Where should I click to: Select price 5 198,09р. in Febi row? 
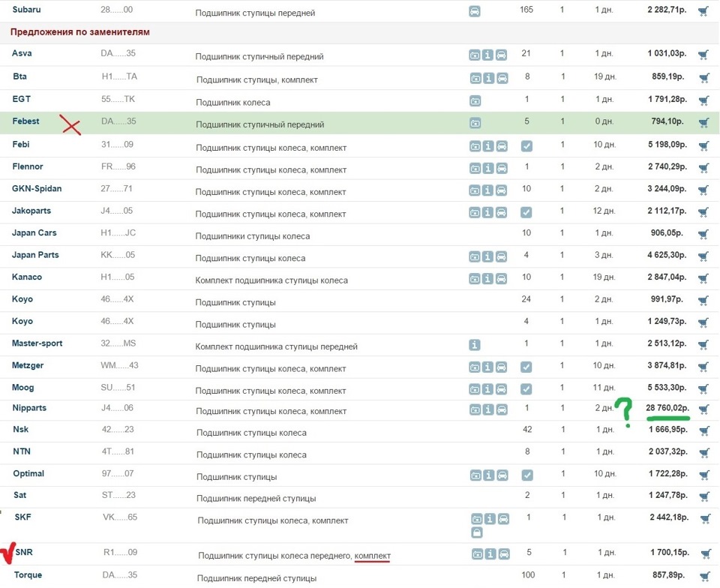pyautogui.click(x=667, y=145)
